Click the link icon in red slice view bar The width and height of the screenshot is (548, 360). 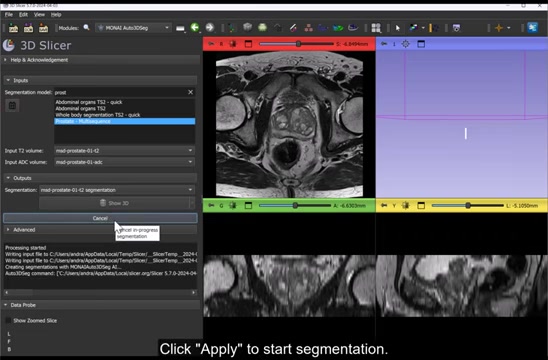pos(232,44)
